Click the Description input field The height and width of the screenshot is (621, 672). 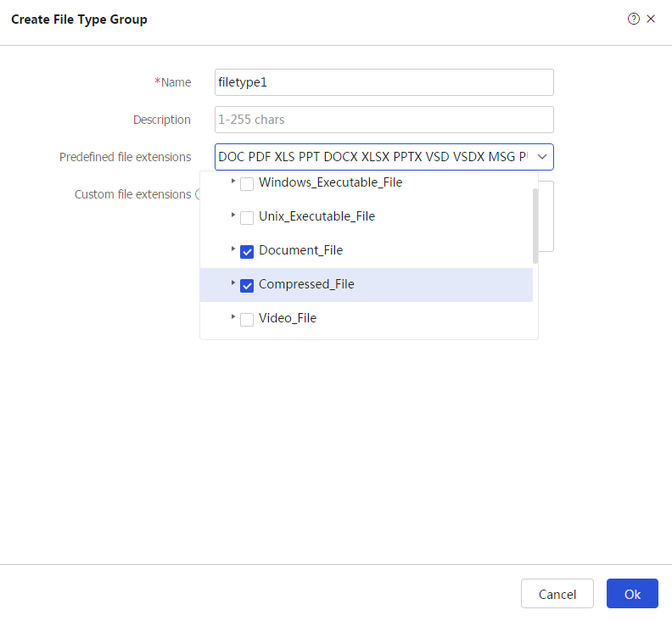pos(384,120)
